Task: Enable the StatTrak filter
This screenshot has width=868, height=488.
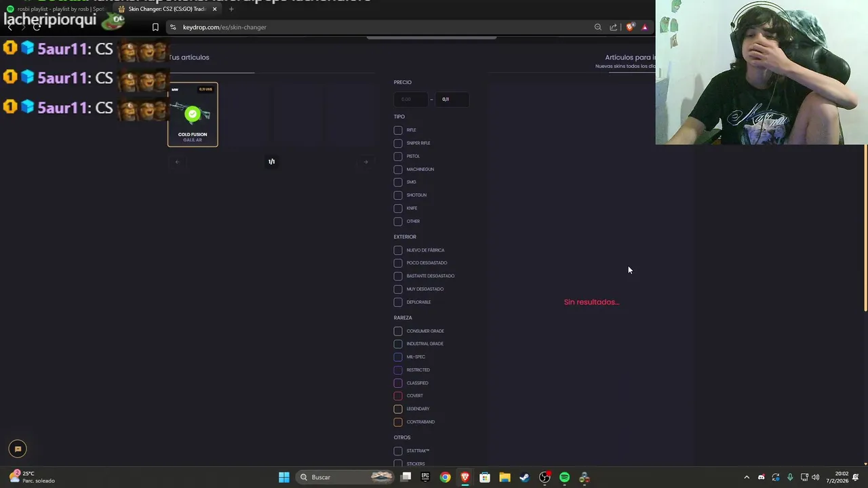Action: click(398, 451)
